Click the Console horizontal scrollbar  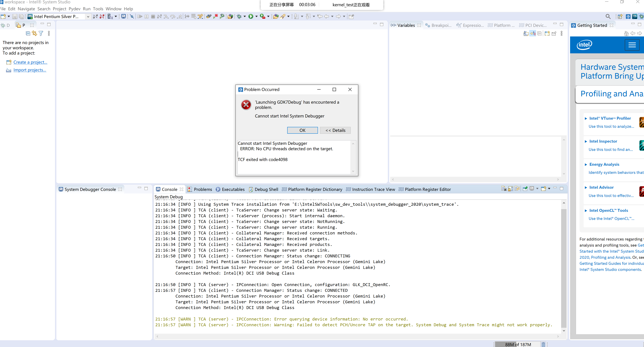(357, 337)
